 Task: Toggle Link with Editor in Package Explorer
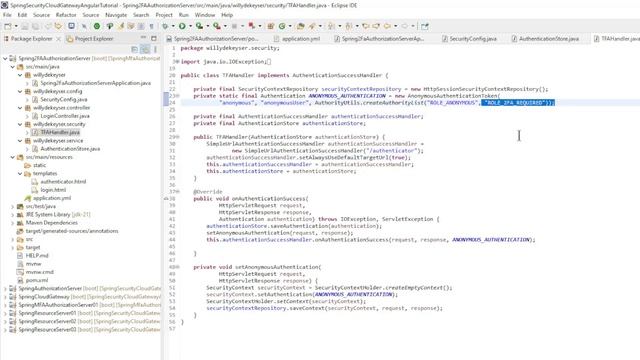point(145,49)
